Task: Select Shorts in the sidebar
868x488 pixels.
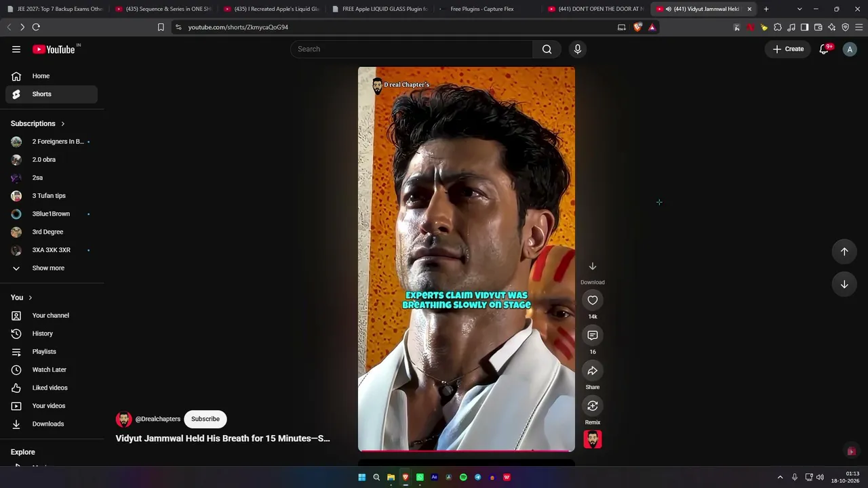Action: point(52,94)
